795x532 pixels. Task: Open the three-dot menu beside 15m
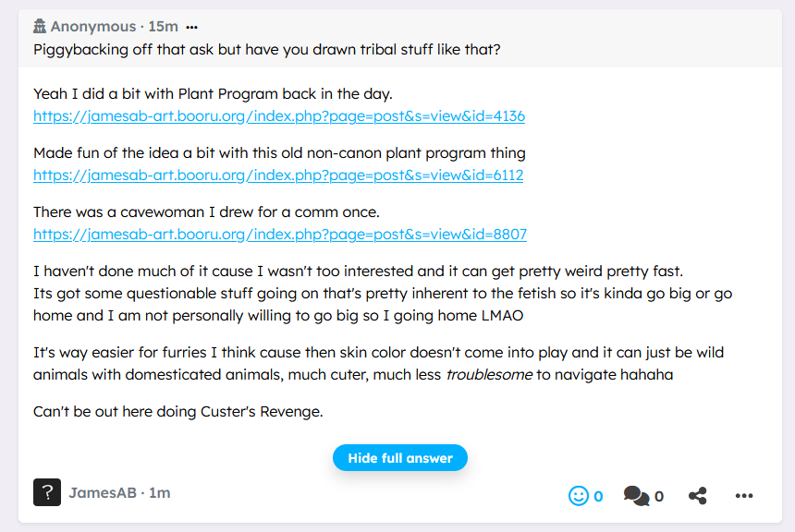tap(191, 28)
